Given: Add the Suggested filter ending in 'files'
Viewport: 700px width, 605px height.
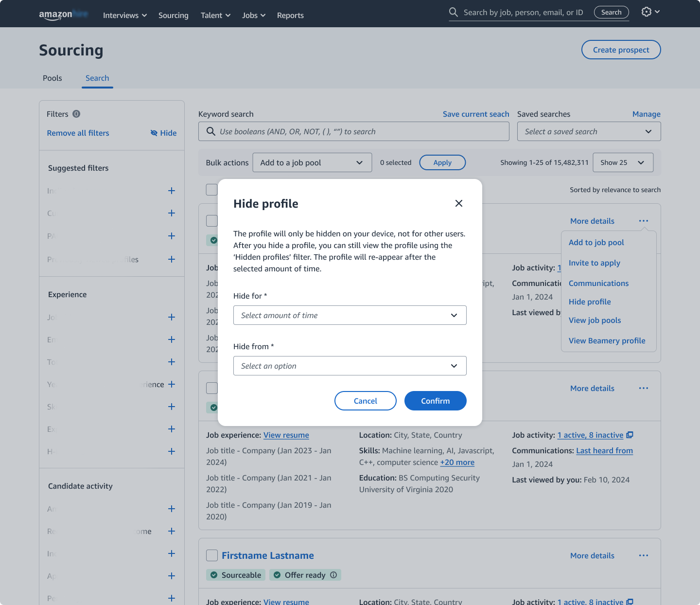Looking at the screenshot, I should click(x=172, y=259).
